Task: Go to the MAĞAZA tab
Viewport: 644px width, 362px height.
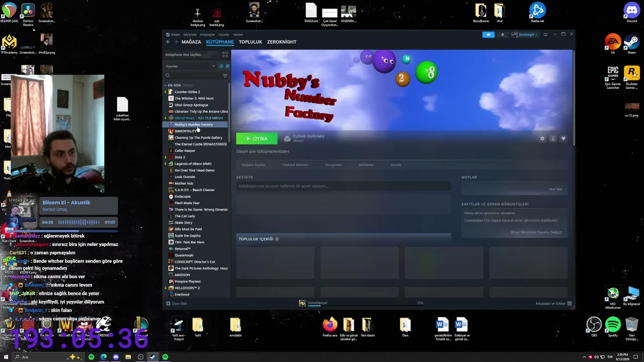Action: [191, 42]
